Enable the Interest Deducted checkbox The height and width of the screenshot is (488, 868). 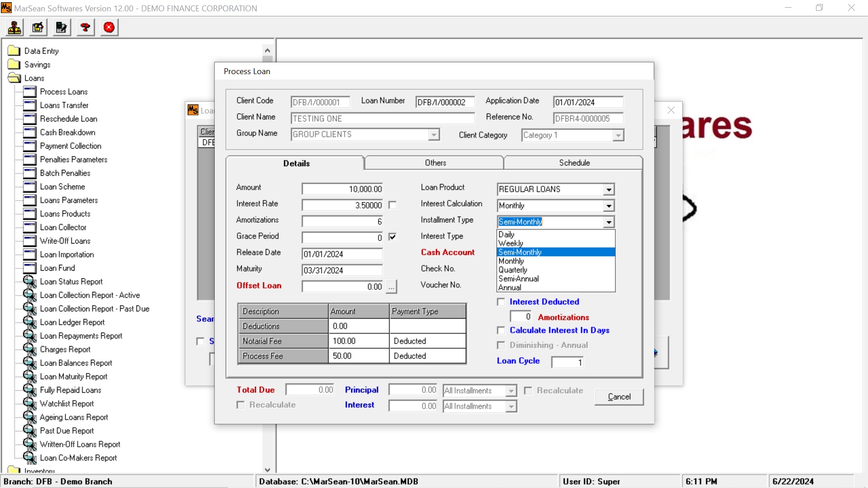[x=501, y=302]
